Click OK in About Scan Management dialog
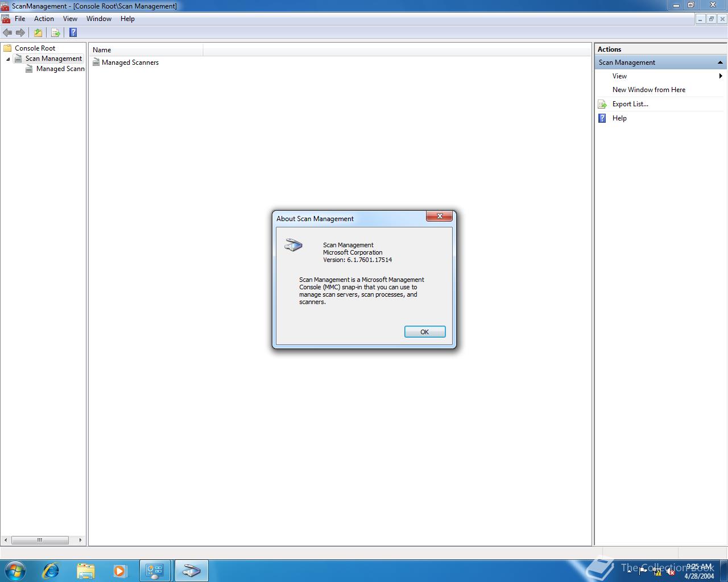The width and height of the screenshot is (728, 582). (x=425, y=332)
